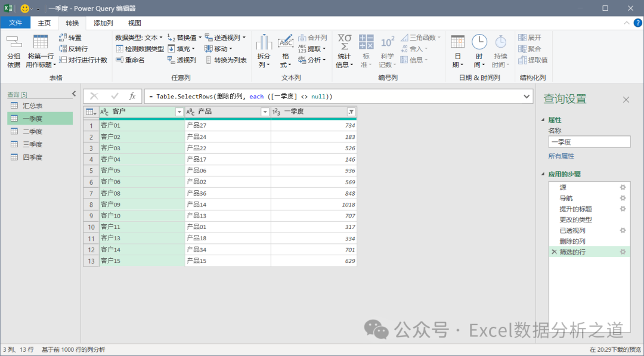Viewport: 644px width, 356px height.
Task: Click the 合并列 merge columns icon
Action: 302,38
